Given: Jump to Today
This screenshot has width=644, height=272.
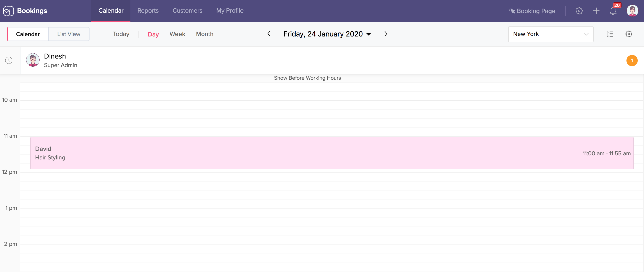Looking at the screenshot, I should tap(121, 34).
